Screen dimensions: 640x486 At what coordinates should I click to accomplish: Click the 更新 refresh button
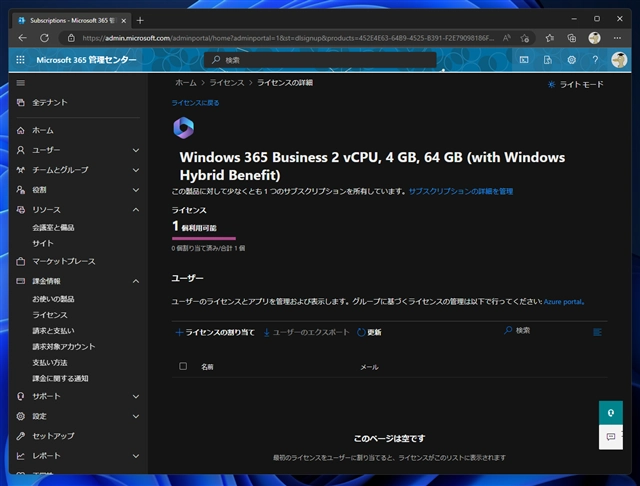(369, 333)
